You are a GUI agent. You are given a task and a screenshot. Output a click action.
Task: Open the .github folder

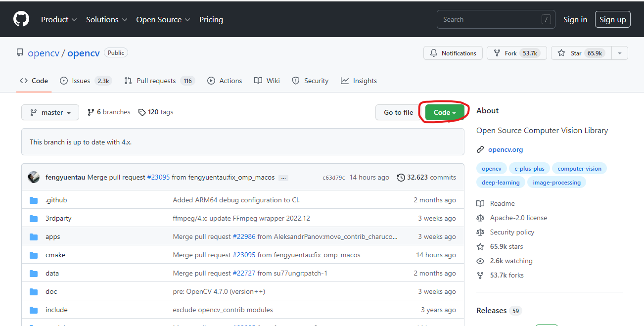[56, 200]
